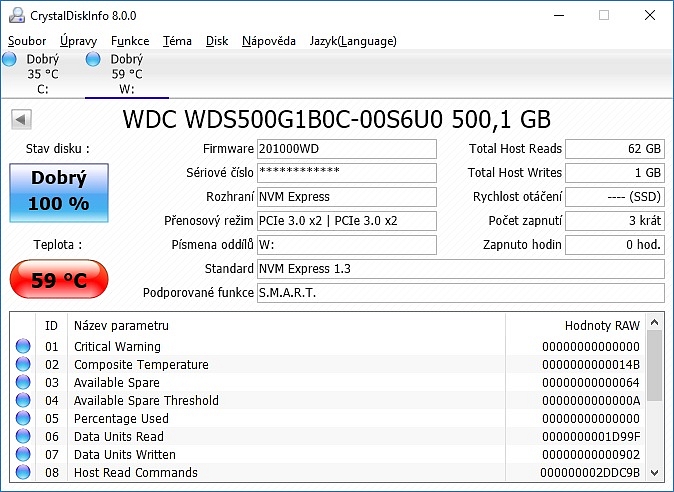Click the supported features field S.M.A.R.T.
674x492 pixels.
coord(461,293)
